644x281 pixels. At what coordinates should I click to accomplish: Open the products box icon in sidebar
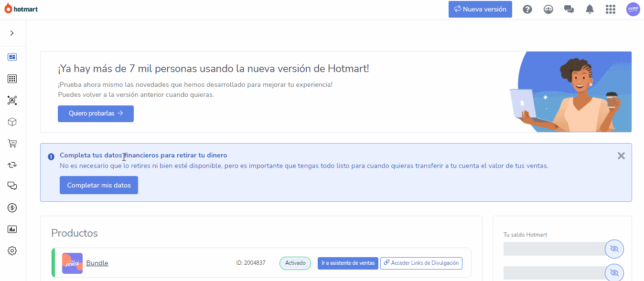click(x=12, y=122)
